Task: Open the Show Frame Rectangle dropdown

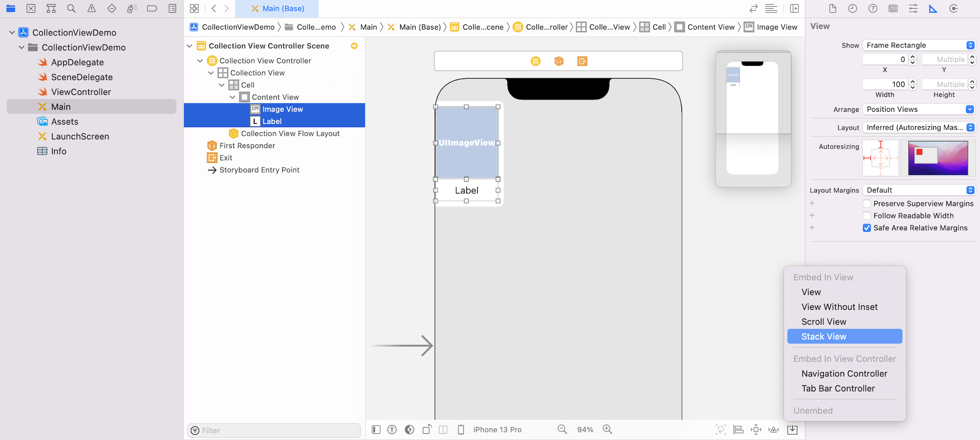Action: [x=918, y=45]
